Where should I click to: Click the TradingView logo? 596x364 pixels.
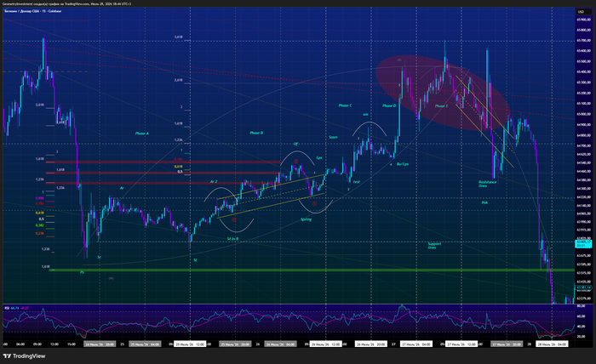click(x=24, y=356)
